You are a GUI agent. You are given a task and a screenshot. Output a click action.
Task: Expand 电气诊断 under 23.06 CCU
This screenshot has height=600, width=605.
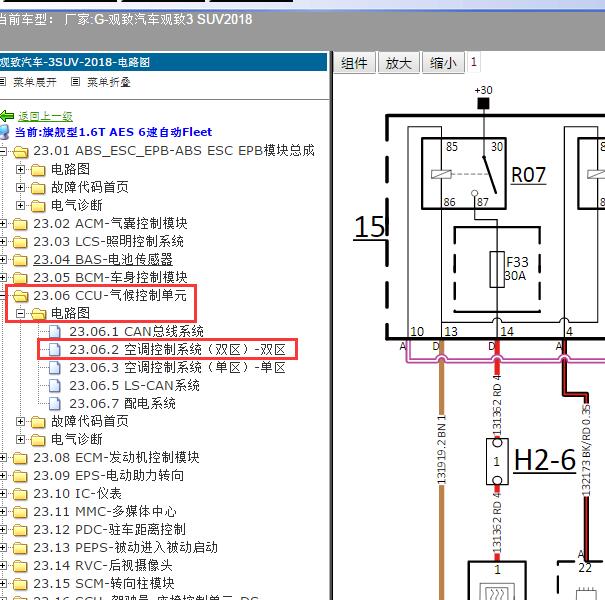tap(20, 439)
